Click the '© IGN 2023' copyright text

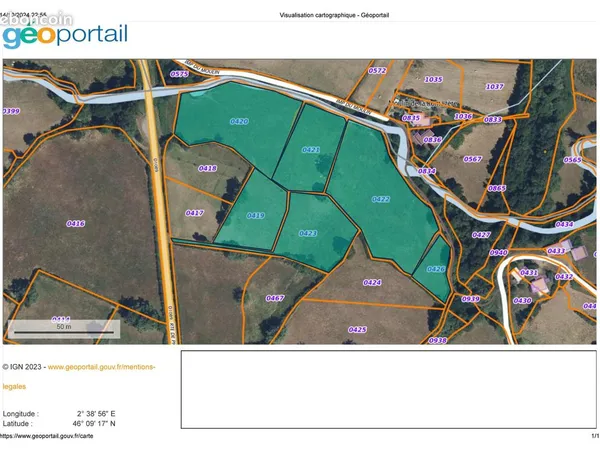(x=22, y=367)
